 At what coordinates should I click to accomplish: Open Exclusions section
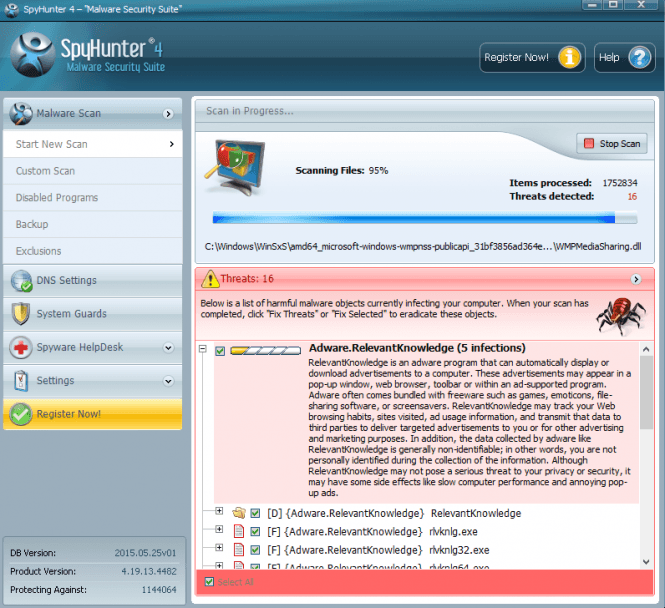(93, 251)
